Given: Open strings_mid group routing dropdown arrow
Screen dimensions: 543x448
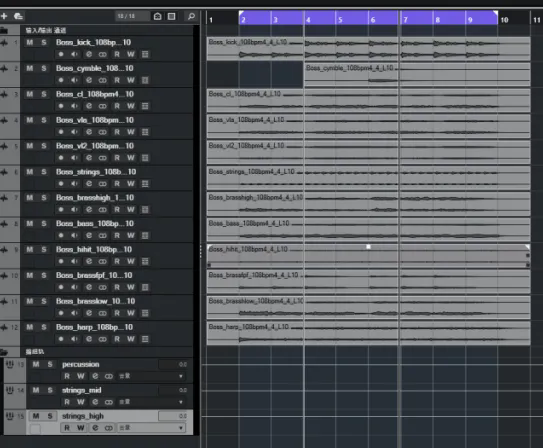Looking at the screenshot, I should pos(181,402).
